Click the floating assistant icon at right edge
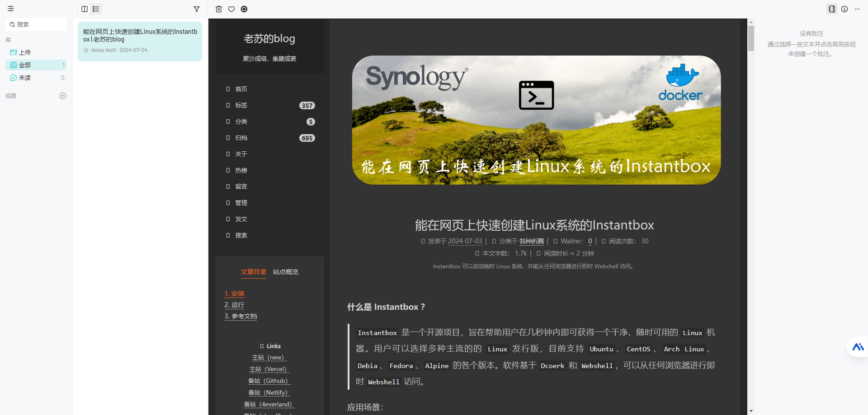Image resolution: width=868 pixels, height=415 pixels. (858, 347)
